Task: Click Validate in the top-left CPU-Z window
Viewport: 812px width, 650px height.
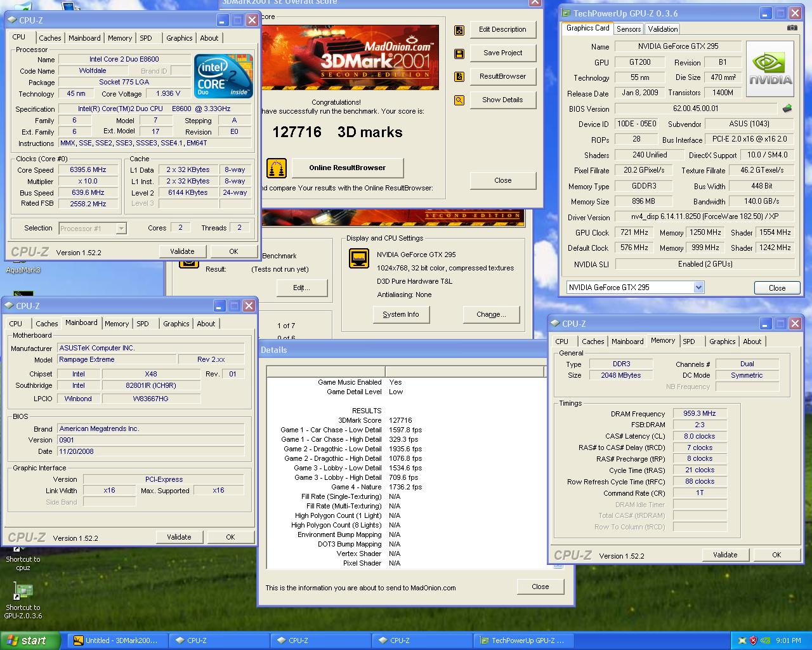Action: click(182, 252)
